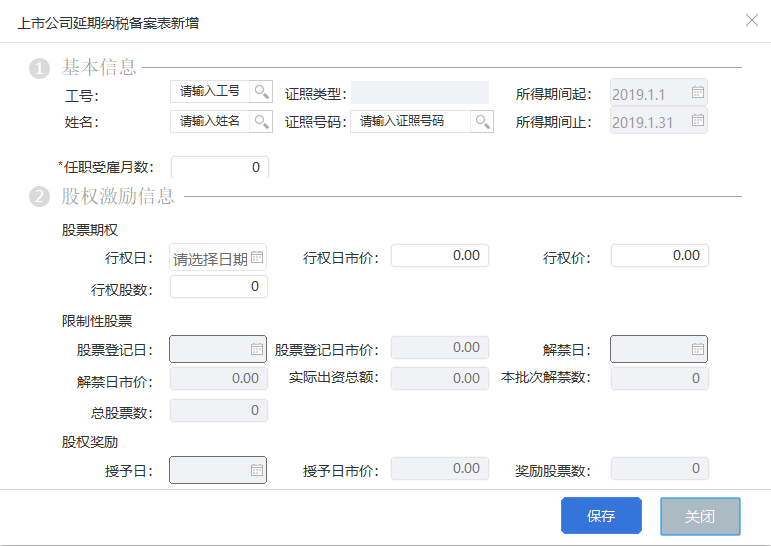
Task: Open the 行权日 date picker calendar icon
Action: point(257,257)
